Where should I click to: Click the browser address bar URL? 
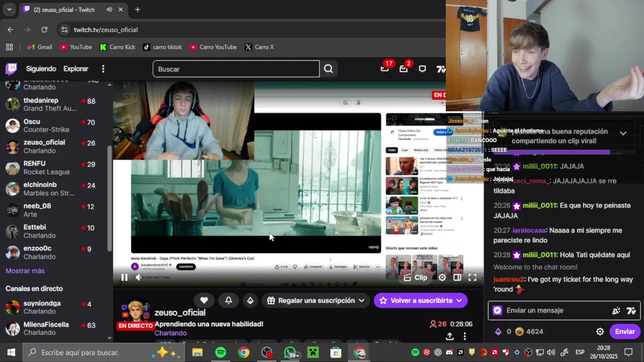pyautogui.click(x=106, y=30)
